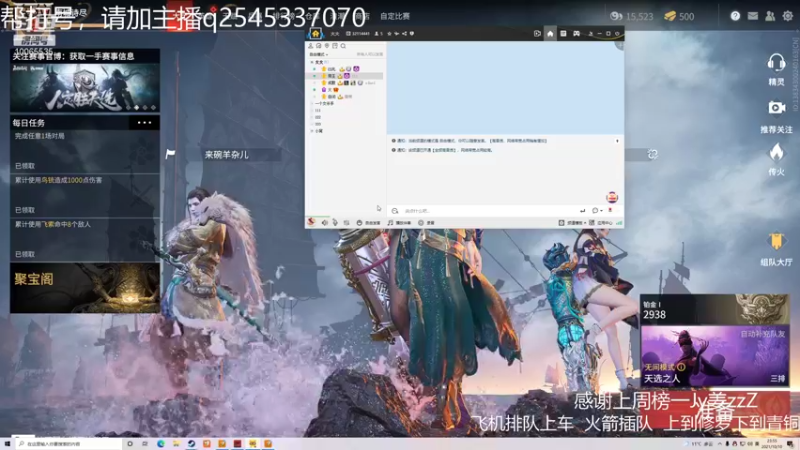Click the location pin icon above channel list
This screenshot has width=800, height=450.
[x=327, y=46]
